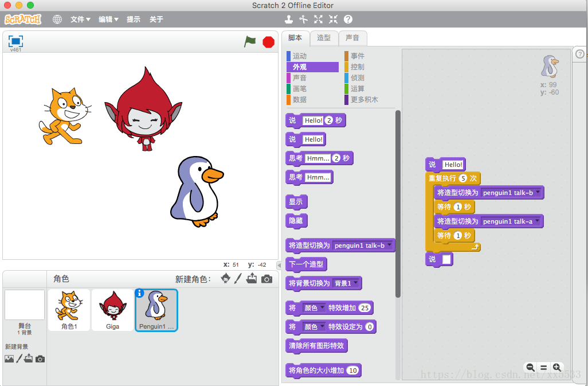Click the 隐藏 block
This screenshot has width=588, height=386.
pyautogui.click(x=296, y=221)
